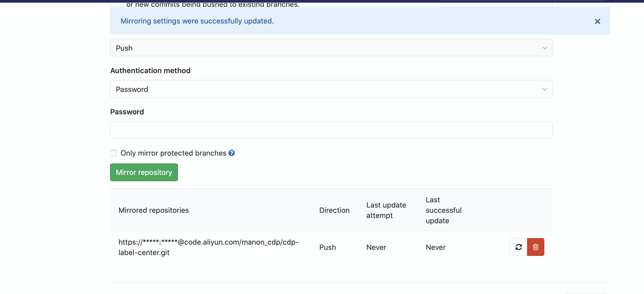Click the Direction column header
The height and width of the screenshot is (294, 644).
[x=335, y=210]
